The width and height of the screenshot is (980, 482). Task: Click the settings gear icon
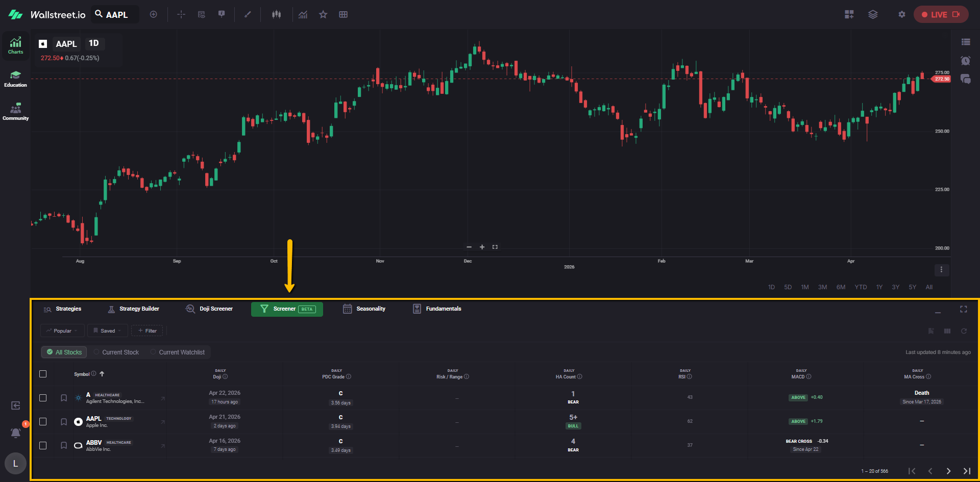coord(901,14)
